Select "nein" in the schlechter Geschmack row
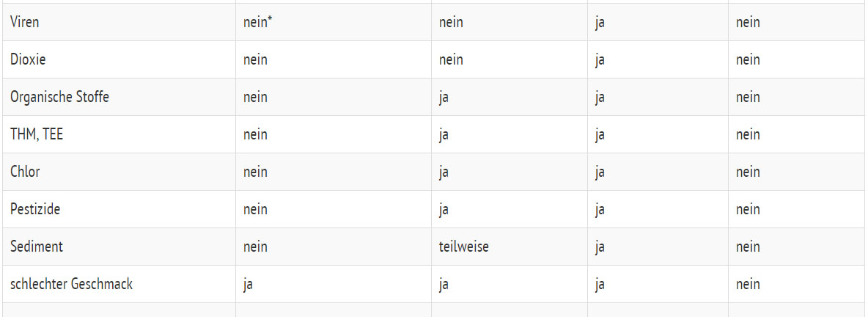The image size is (868, 317). tap(748, 284)
